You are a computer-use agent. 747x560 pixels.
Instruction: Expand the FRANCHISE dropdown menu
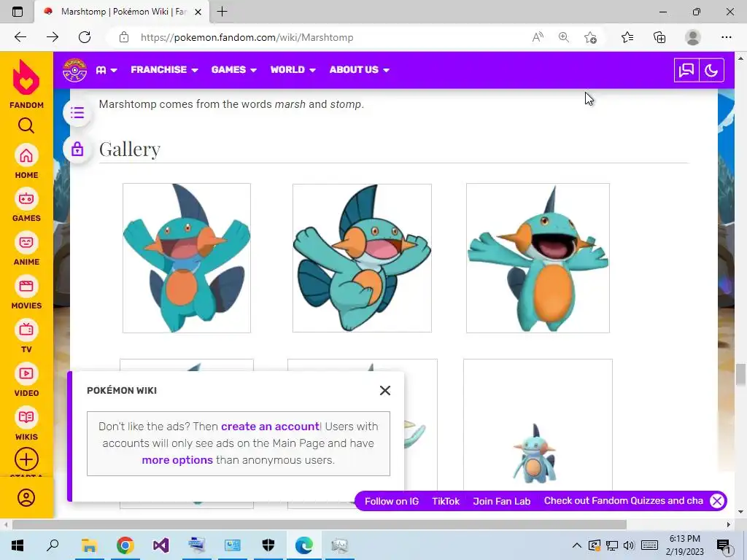164,69
